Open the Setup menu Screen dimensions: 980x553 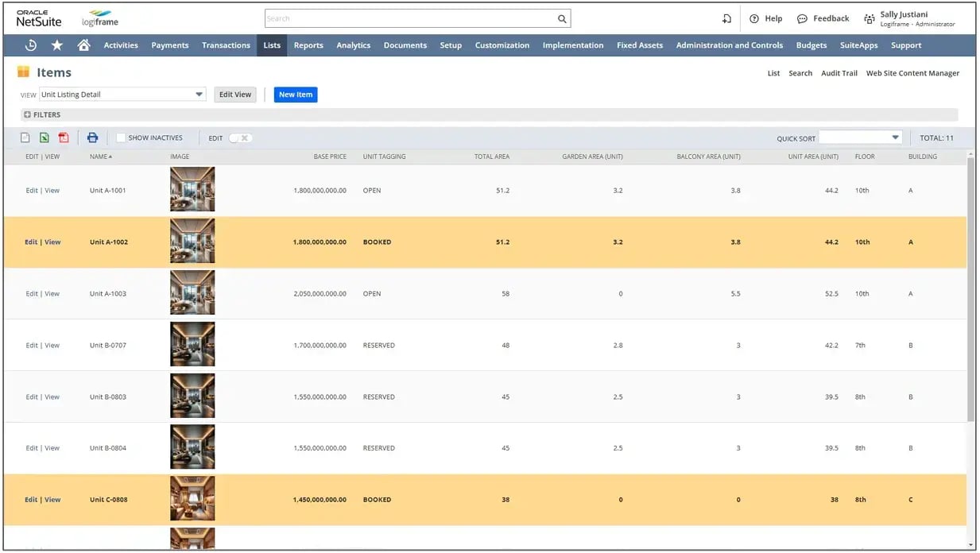point(451,45)
